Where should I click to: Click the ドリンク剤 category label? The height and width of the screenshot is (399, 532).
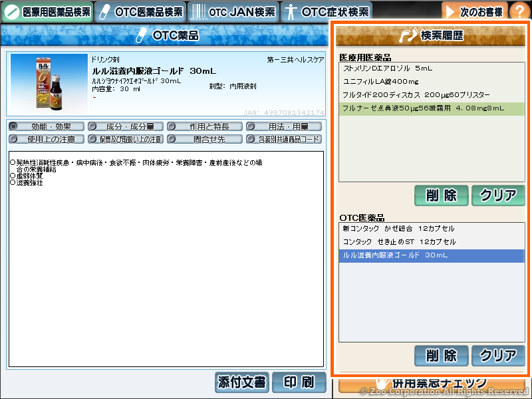coord(105,60)
